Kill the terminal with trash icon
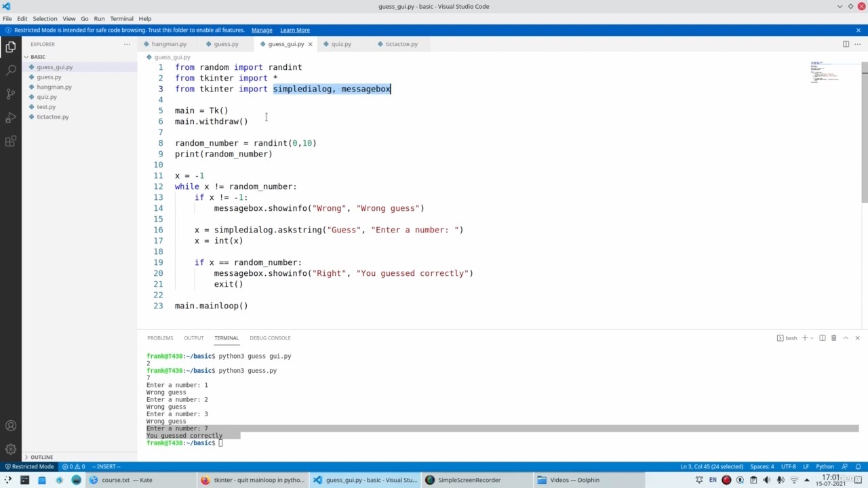 pos(834,338)
